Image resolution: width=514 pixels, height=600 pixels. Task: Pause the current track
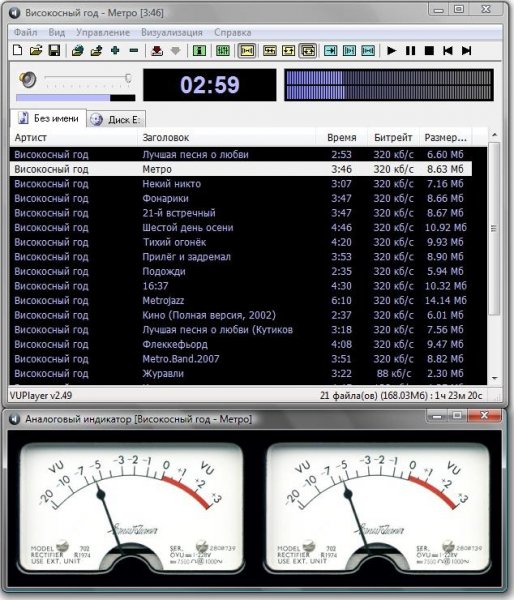(x=410, y=51)
